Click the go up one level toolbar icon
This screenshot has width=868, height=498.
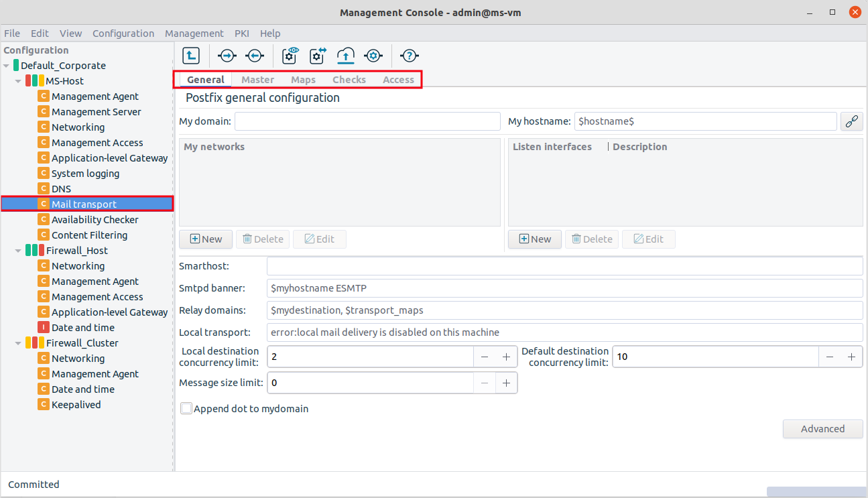(191, 56)
